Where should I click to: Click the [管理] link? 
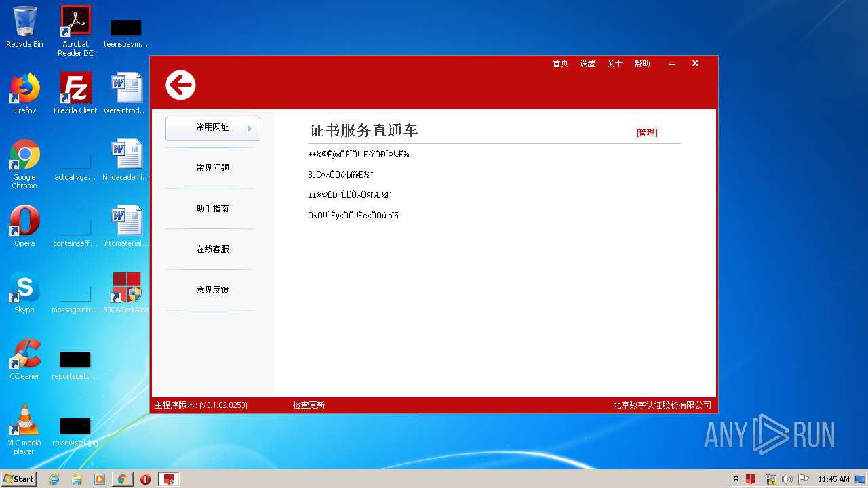[x=647, y=133]
